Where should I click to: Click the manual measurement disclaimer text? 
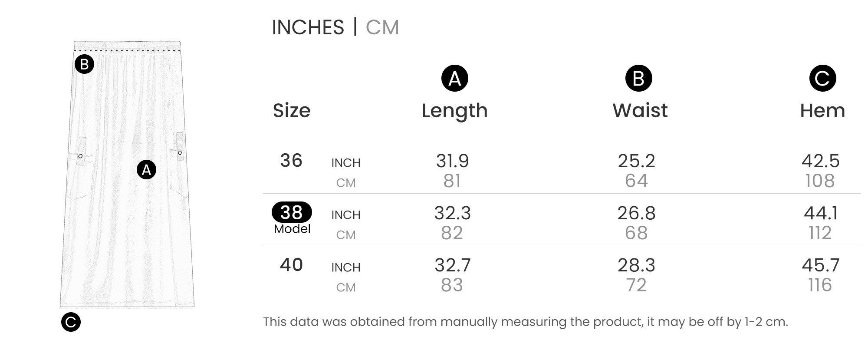525,322
